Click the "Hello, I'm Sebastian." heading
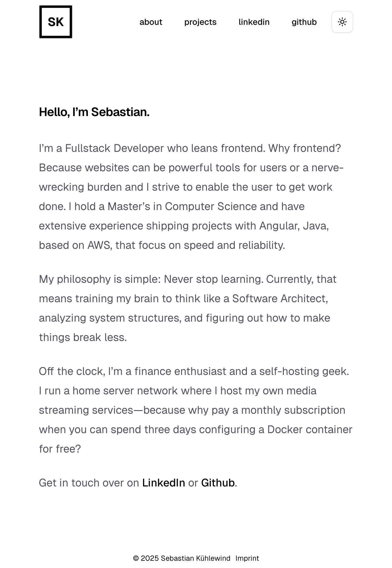Screen dimensions: 392x568 coord(94,112)
